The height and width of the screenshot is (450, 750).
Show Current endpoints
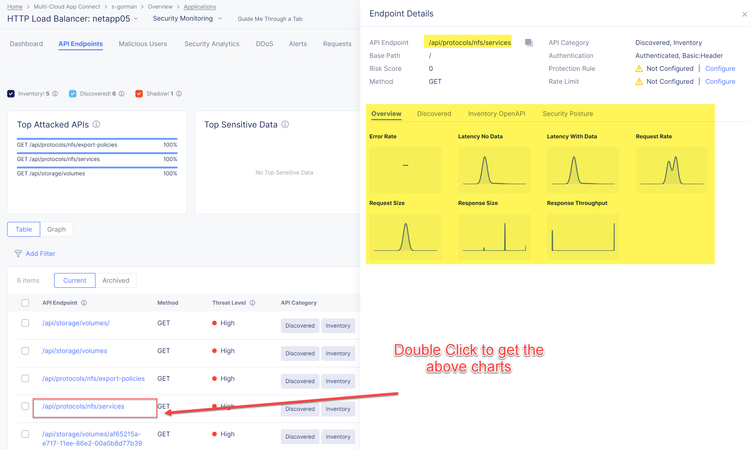[75, 280]
